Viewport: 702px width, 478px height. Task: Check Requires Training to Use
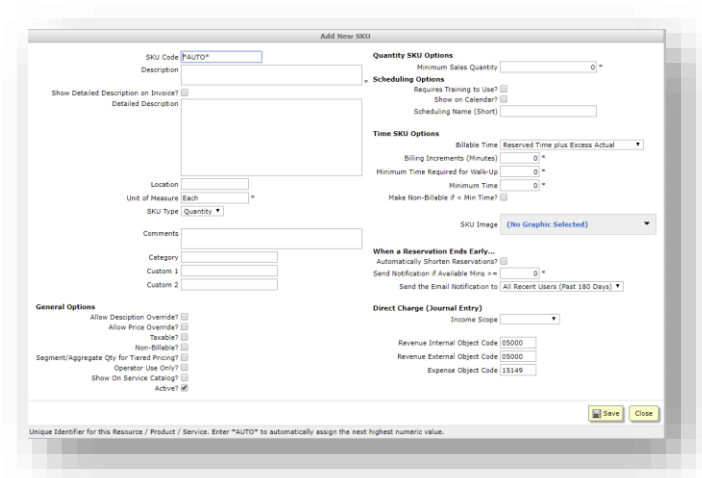pyautogui.click(x=504, y=89)
